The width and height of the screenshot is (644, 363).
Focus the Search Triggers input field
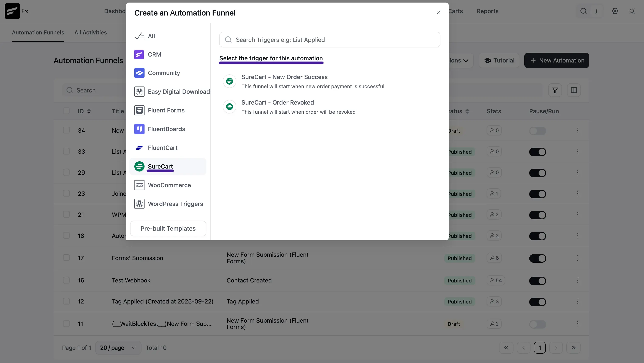point(330,40)
